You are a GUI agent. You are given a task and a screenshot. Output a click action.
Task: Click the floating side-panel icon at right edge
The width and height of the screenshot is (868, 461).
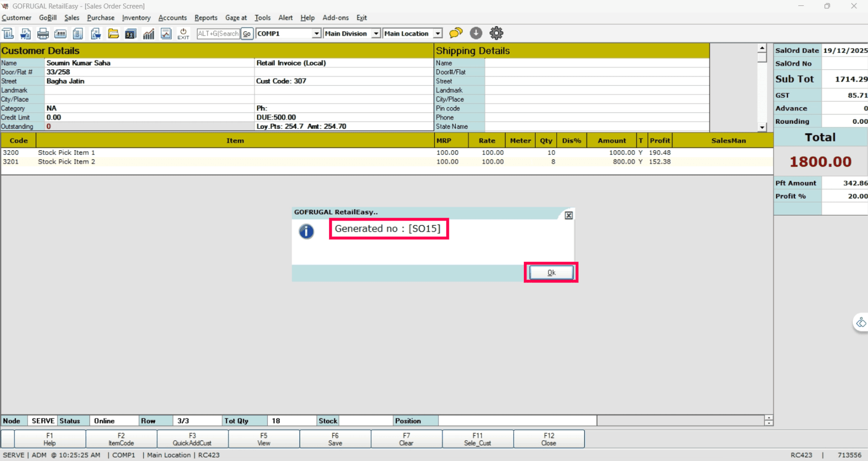861,323
